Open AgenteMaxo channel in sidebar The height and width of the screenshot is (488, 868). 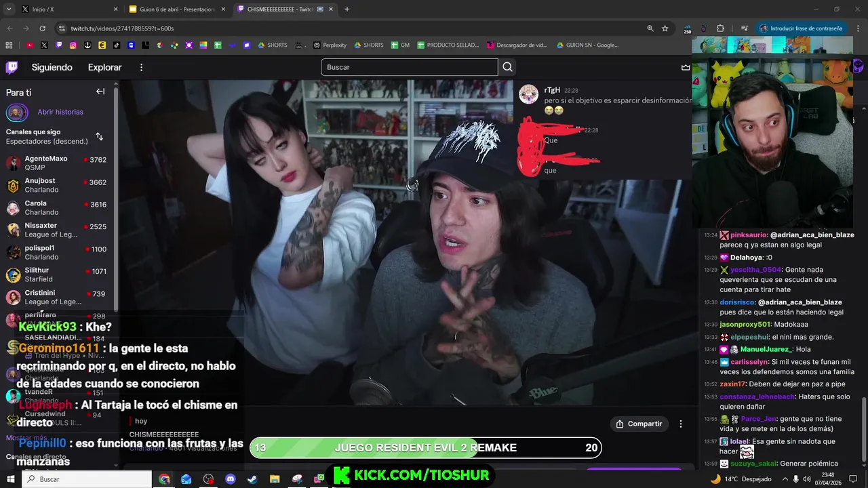pyautogui.click(x=56, y=163)
